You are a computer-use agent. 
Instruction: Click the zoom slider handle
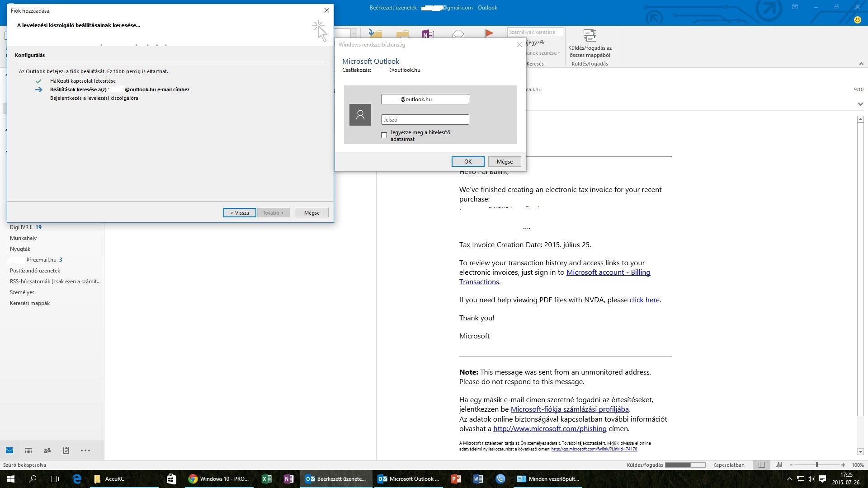click(816, 465)
